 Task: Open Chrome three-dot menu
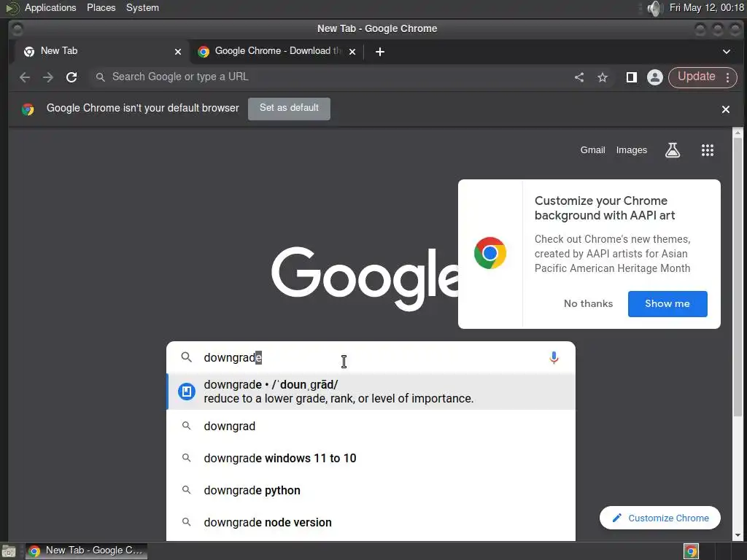coord(727,77)
